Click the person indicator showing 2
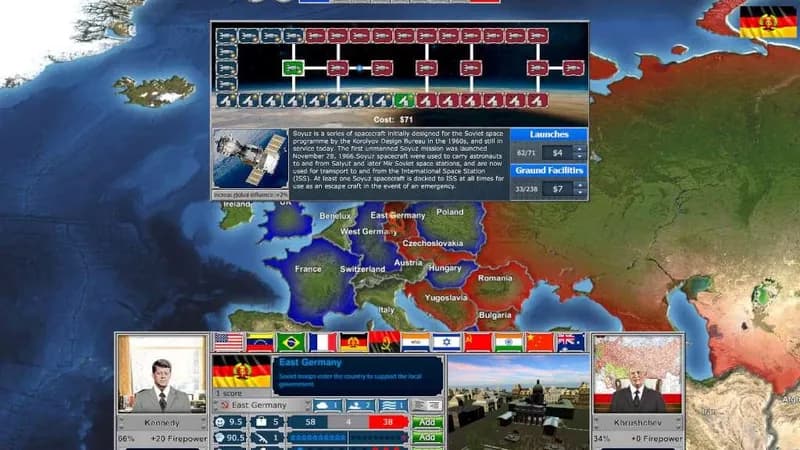The height and width of the screenshot is (450, 800). [360, 405]
